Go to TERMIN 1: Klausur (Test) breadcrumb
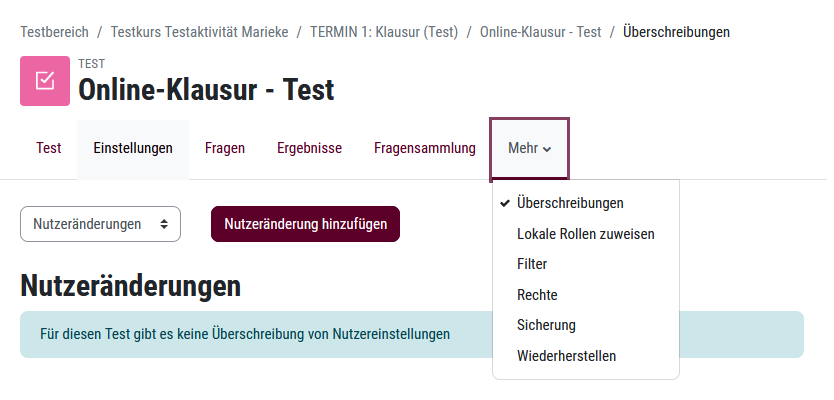This screenshot has width=834, height=400. 384,32
